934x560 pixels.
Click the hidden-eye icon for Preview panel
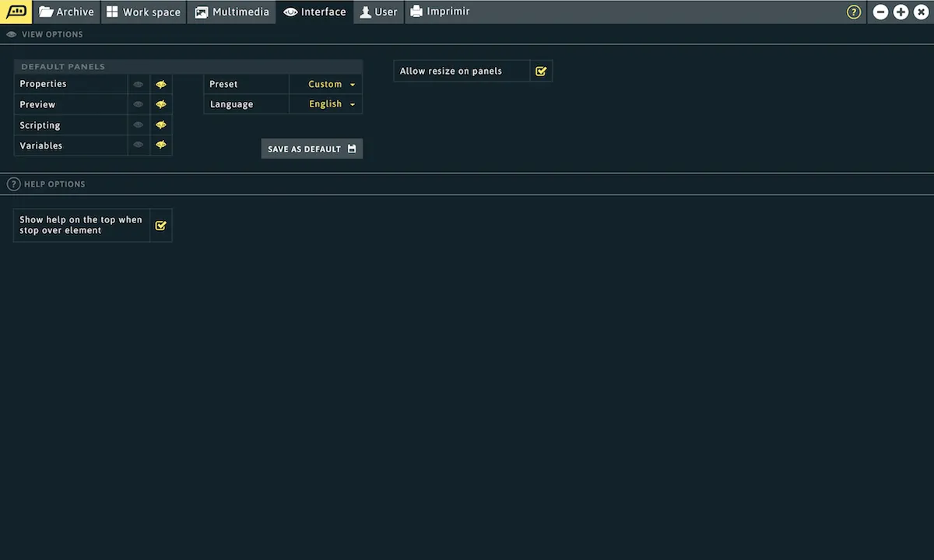coord(161,104)
